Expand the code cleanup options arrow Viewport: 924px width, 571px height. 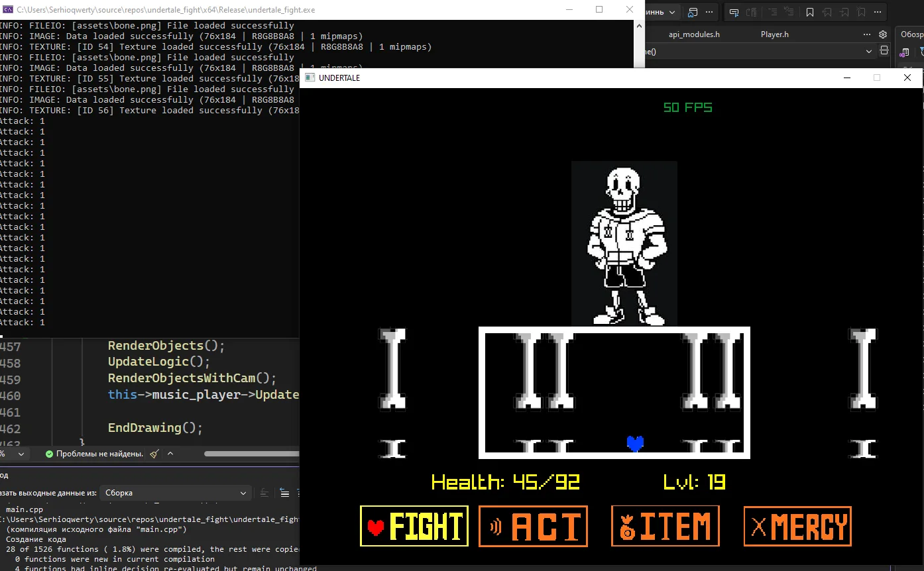[170, 454]
